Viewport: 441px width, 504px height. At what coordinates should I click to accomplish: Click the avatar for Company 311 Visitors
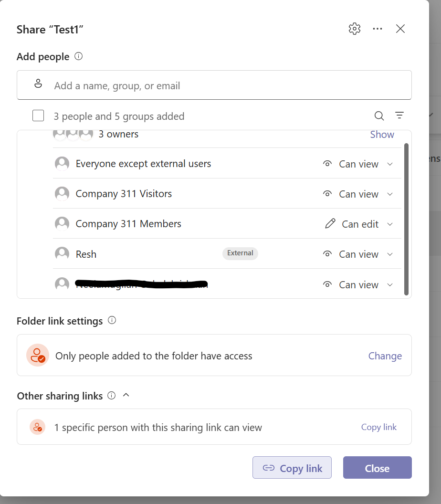(x=62, y=193)
